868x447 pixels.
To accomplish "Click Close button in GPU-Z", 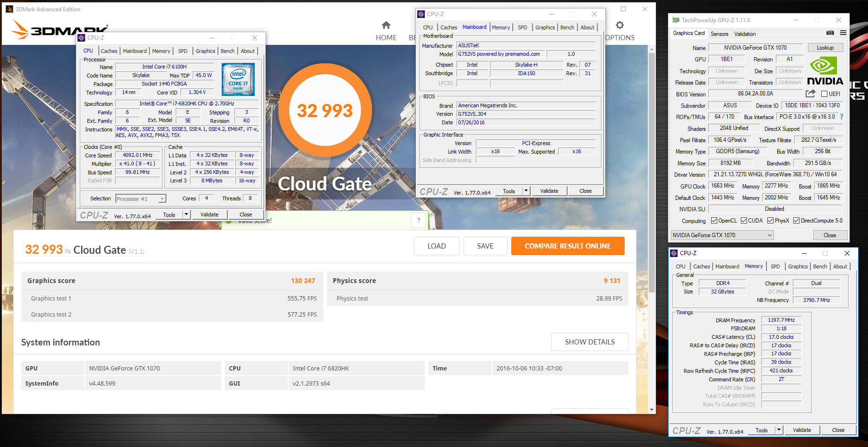I will [x=830, y=235].
